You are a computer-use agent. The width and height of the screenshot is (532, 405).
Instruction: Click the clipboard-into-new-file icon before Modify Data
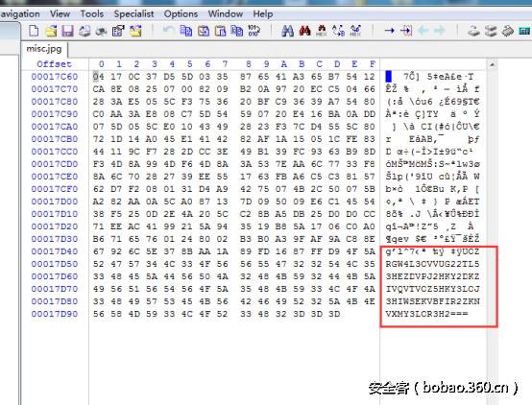[237, 31]
